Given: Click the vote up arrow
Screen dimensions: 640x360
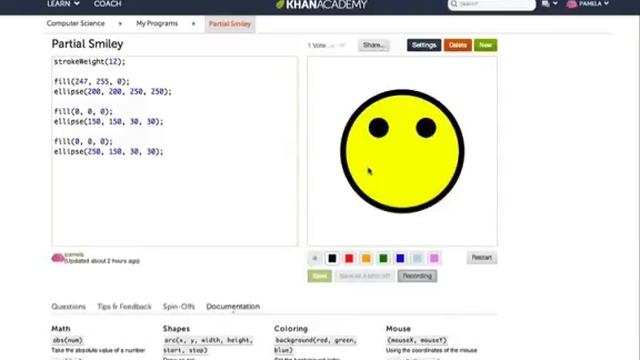Looking at the screenshot, I should coord(332,46).
